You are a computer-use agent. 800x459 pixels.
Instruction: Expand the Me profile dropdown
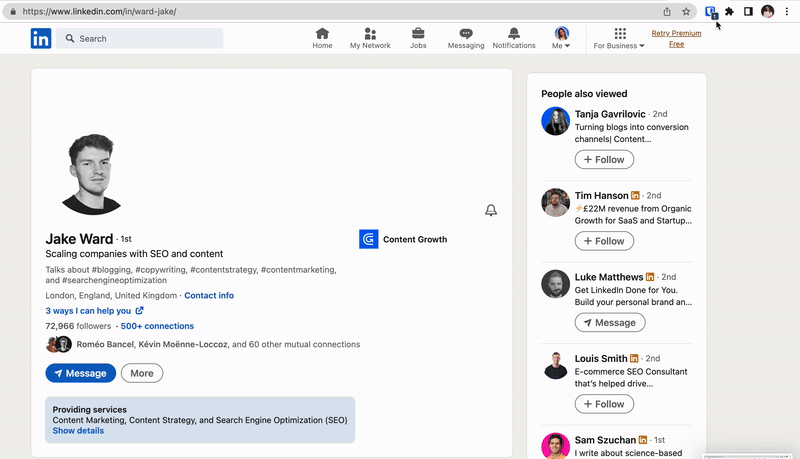pyautogui.click(x=561, y=39)
